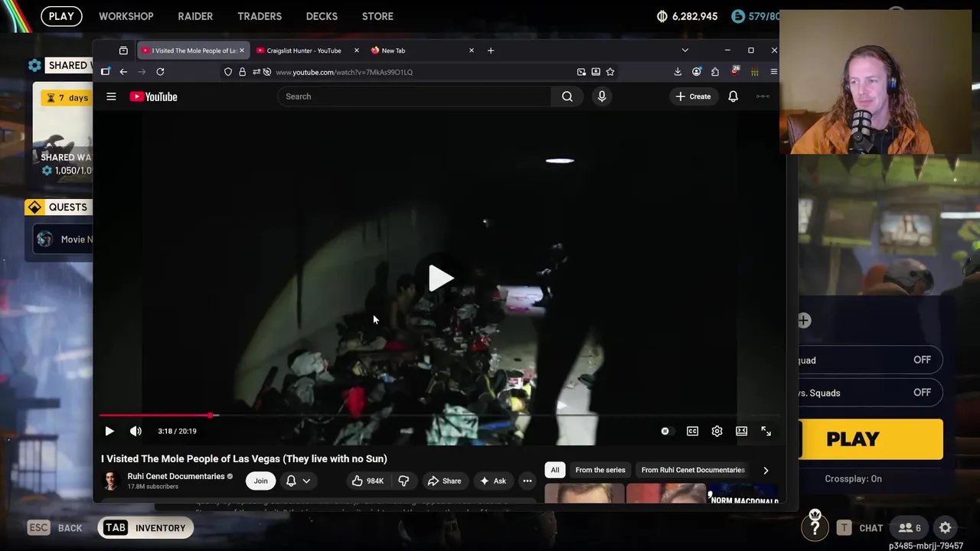
Task: Open a new browser tab with plus
Action: [491, 51]
